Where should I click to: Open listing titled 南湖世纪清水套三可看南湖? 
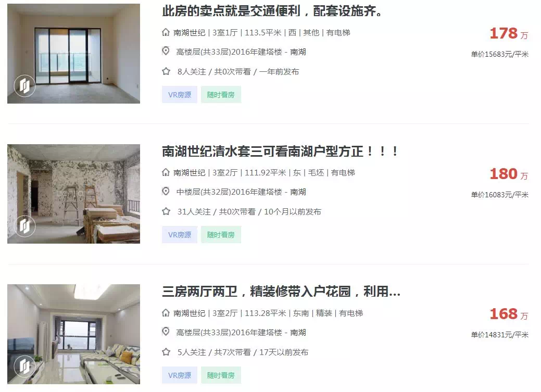coord(280,151)
